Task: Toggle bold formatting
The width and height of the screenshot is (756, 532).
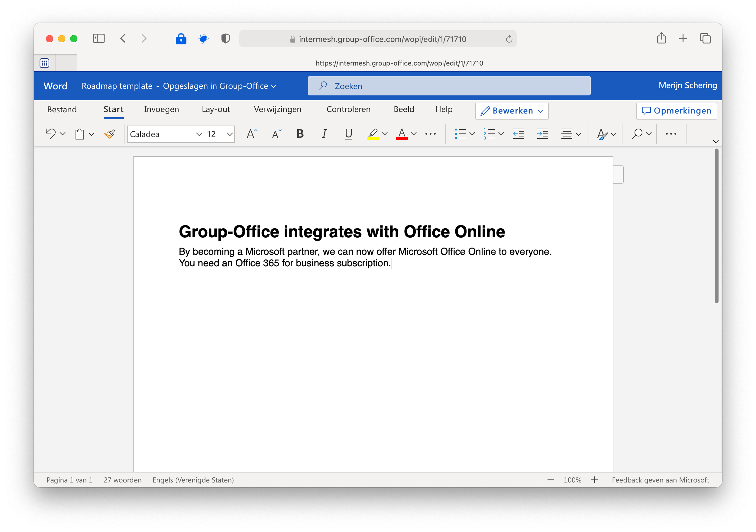Action: pos(300,134)
